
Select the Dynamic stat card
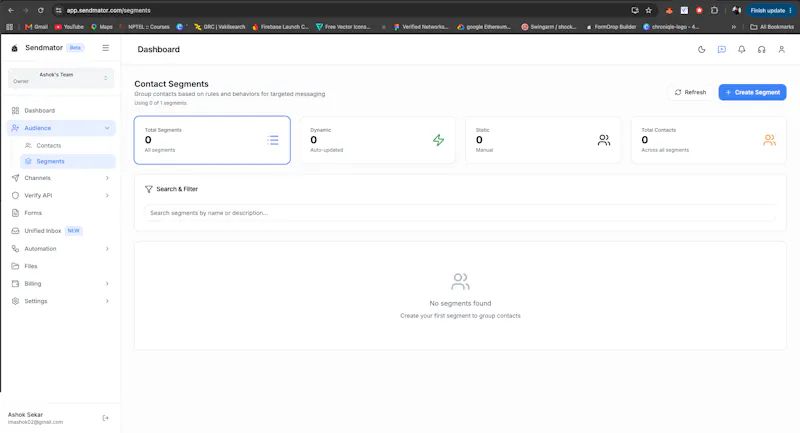pos(378,140)
